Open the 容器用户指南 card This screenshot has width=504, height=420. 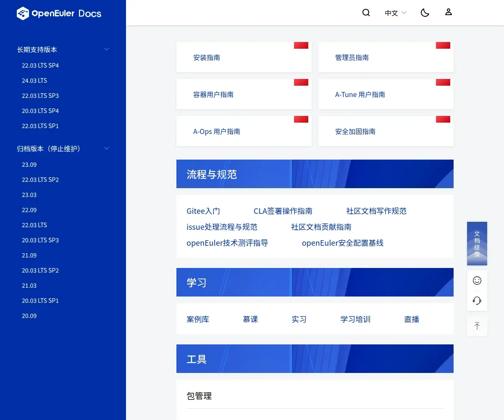pyautogui.click(x=244, y=94)
